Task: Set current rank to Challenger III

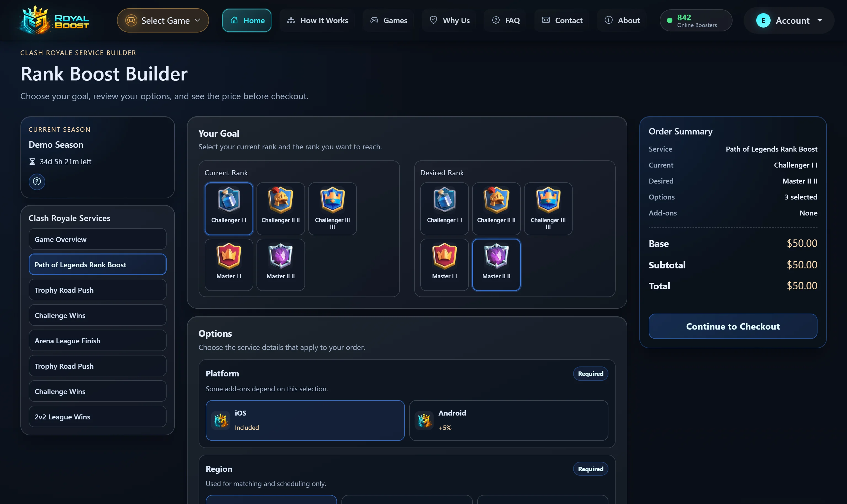Action: [x=332, y=209]
